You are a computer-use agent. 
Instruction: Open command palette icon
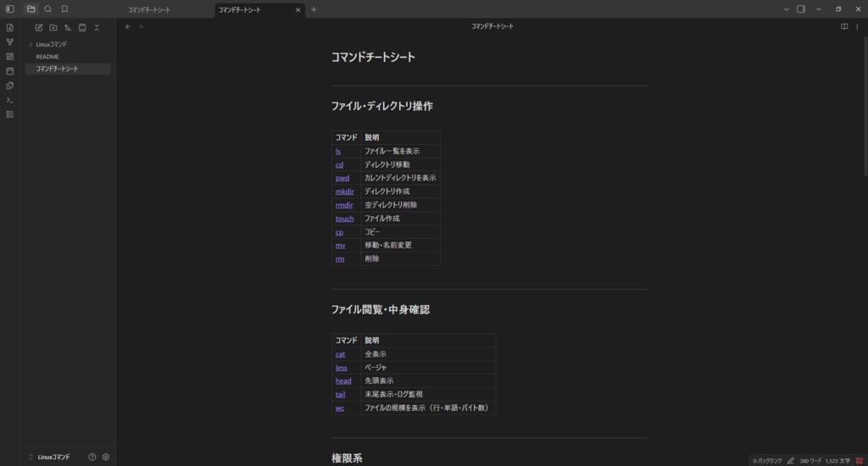[10, 100]
